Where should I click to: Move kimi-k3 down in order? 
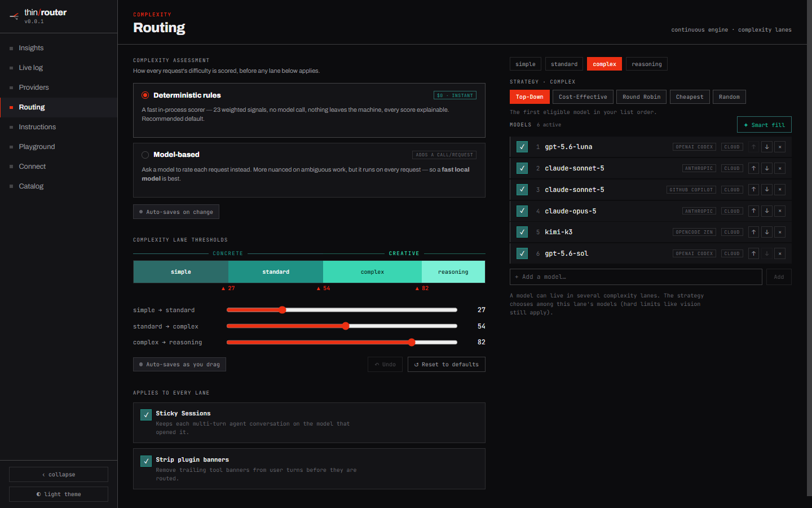pos(767,232)
